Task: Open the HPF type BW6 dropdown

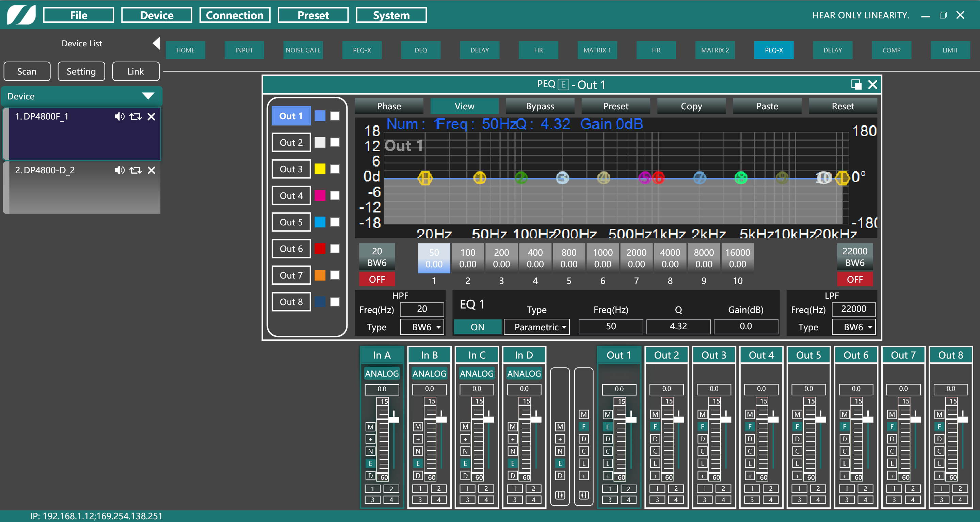Action: click(422, 327)
